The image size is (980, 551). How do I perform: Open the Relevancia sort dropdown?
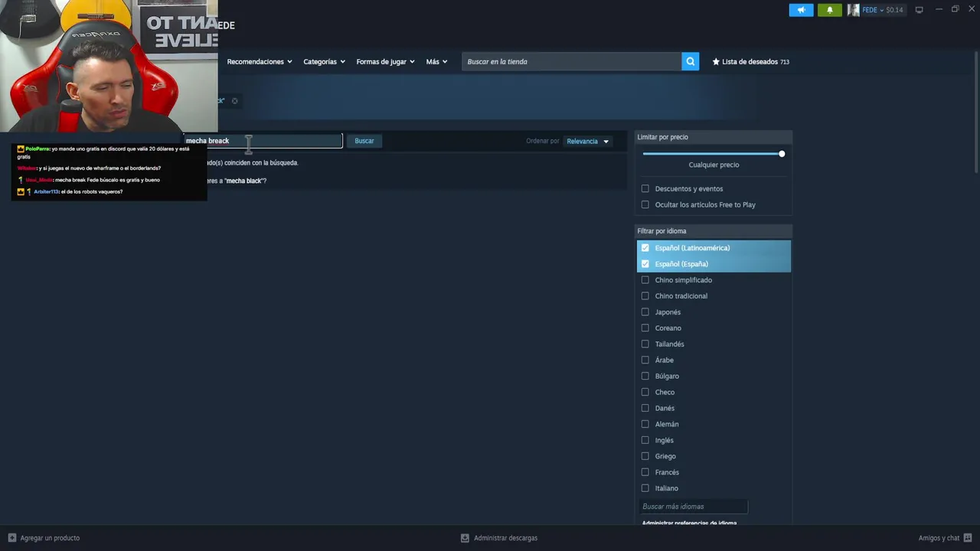587,141
